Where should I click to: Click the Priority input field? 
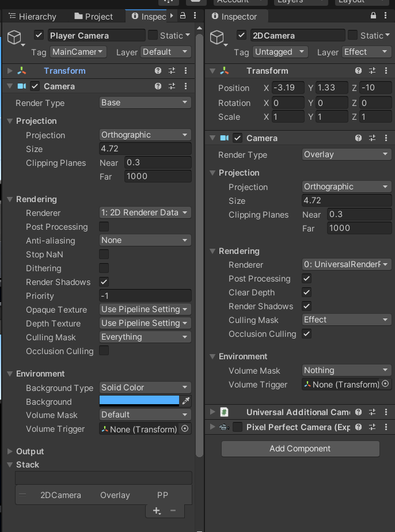tap(145, 295)
